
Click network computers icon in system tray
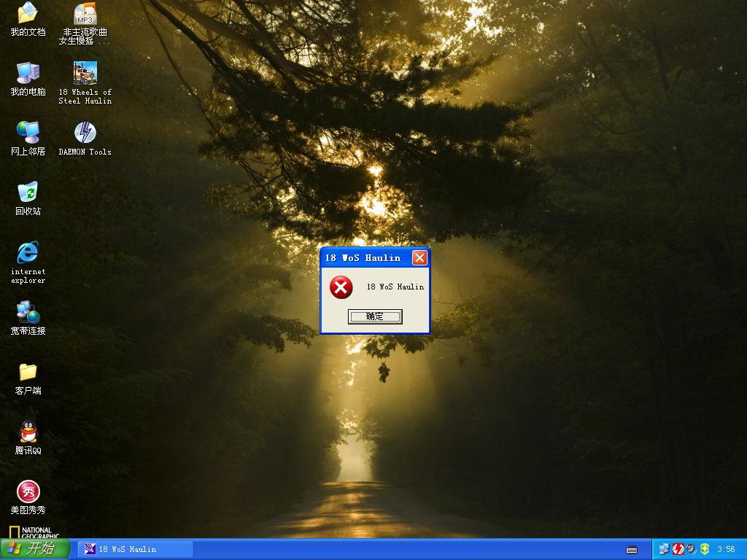664,549
